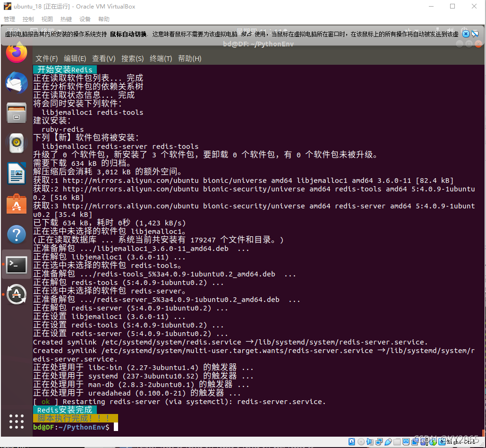Open VirtualBox 设备 menu
The width and height of the screenshot is (486, 448).
pyautogui.click(x=85, y=19)
